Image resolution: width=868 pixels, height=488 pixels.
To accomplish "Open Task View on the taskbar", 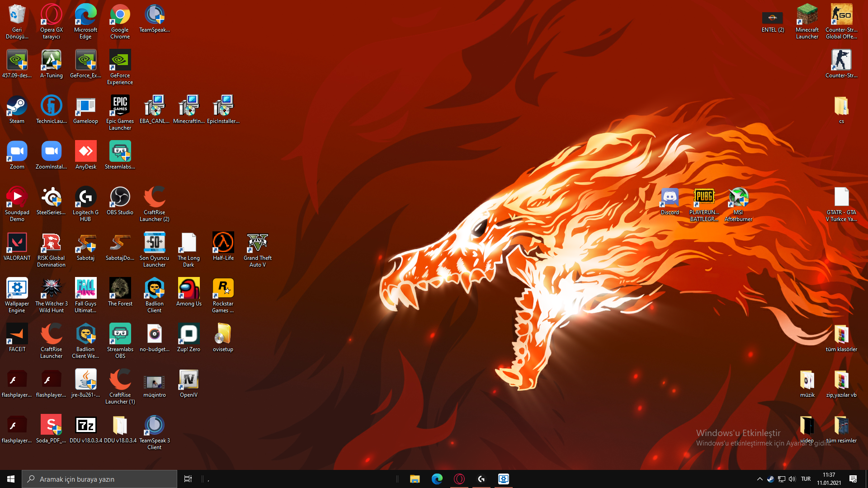I will pos(188,479).
